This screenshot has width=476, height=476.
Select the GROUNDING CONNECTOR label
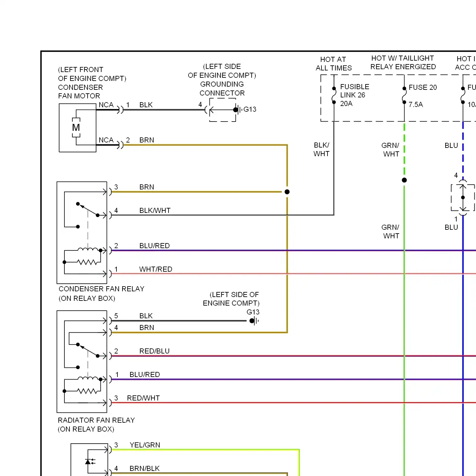tap(222, 89)
